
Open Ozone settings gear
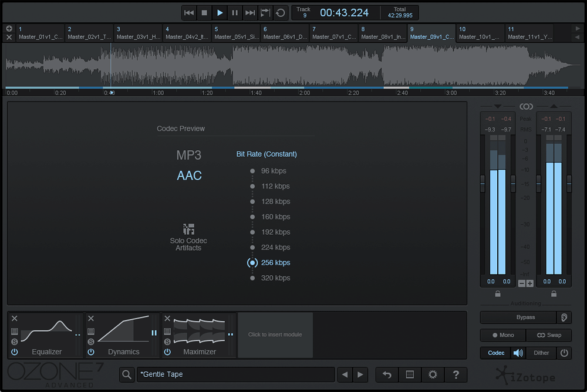pos(433,374)
